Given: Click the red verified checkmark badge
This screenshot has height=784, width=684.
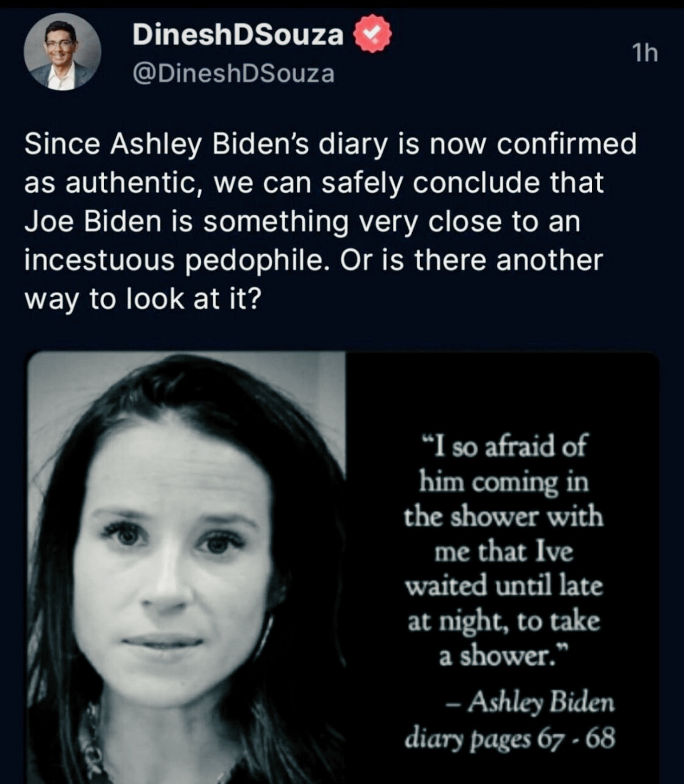Looking at the screenshot, I should (x=373, y=34).
